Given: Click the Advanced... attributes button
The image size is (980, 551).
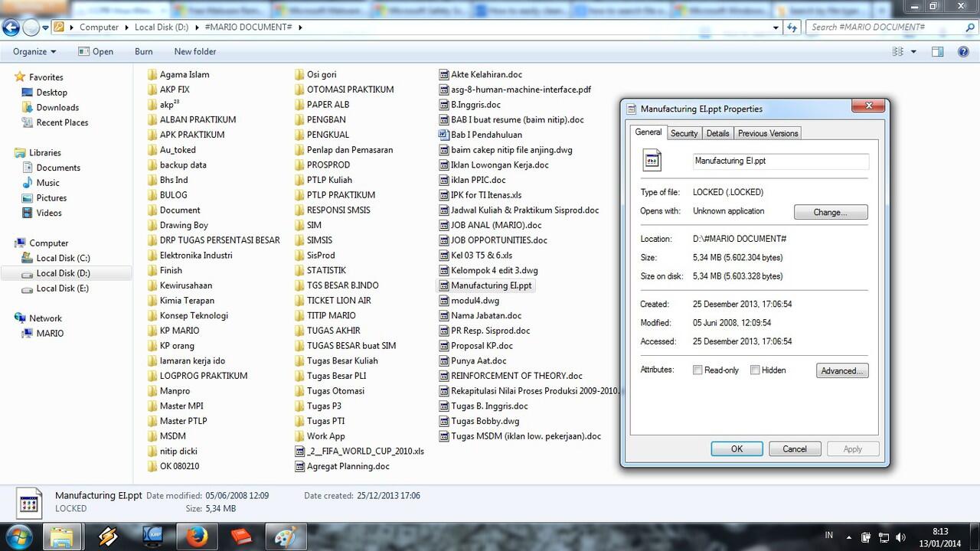Looking at the screenshot, I should point(842,370).
